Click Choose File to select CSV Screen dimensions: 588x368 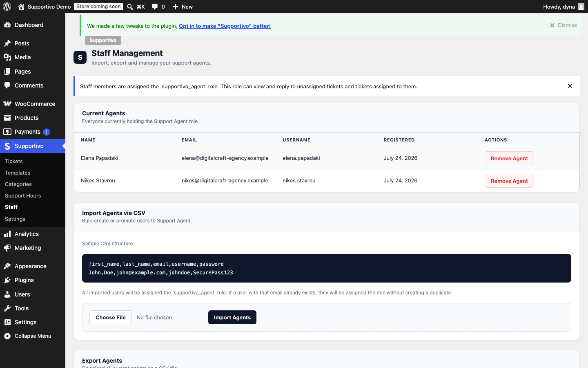(111, 317)
